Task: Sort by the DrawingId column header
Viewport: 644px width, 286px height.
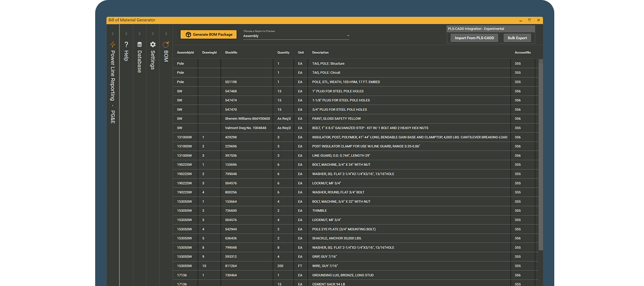Action: 209,52
